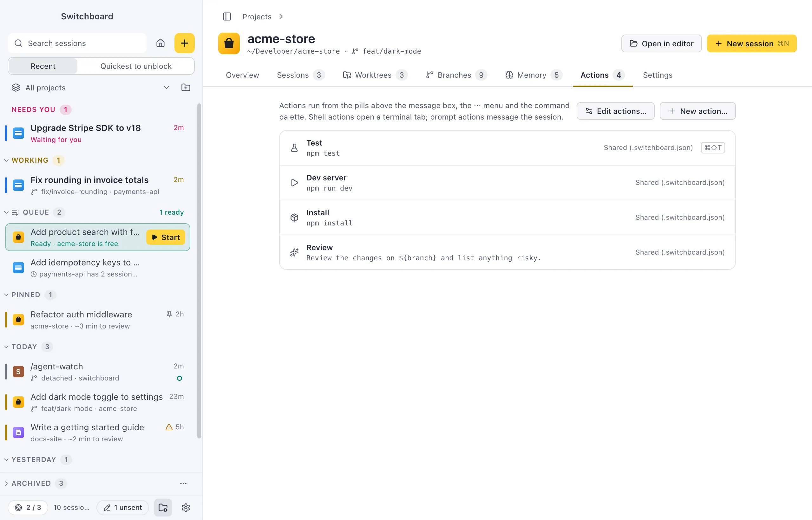
Task: Go to the project Settings tab
Action: [x=658, y=75]
